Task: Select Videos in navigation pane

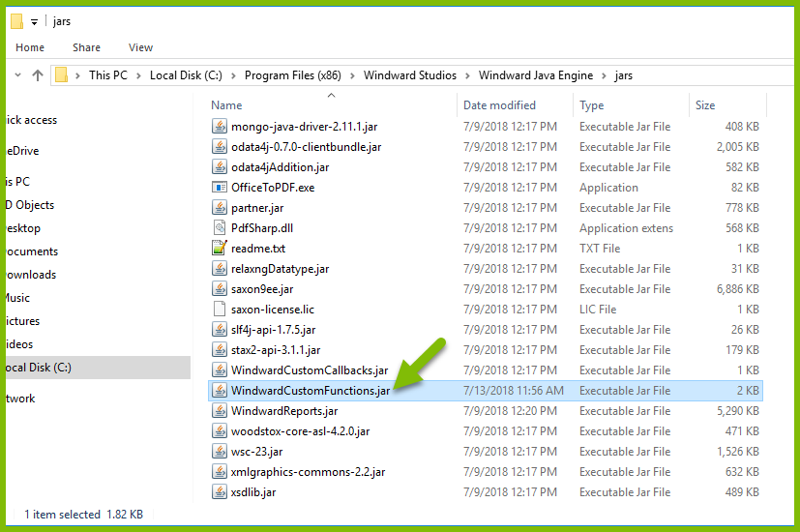Action: [x=19, y=344]
